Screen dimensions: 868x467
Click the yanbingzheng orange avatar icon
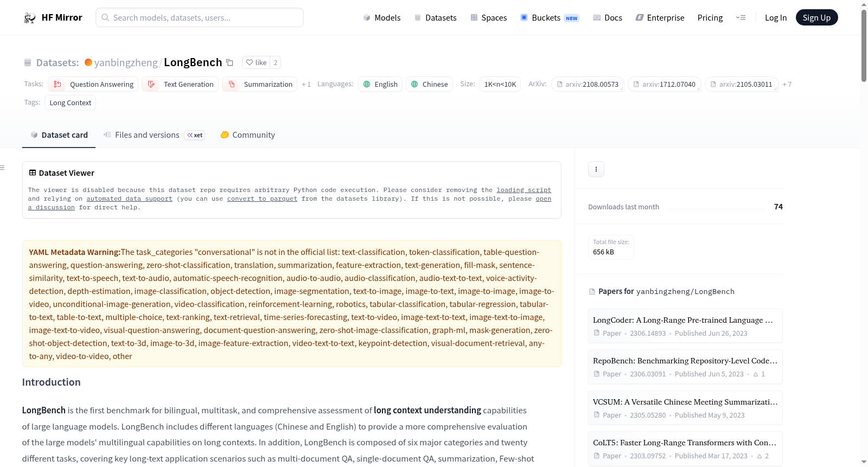[88, 62]
